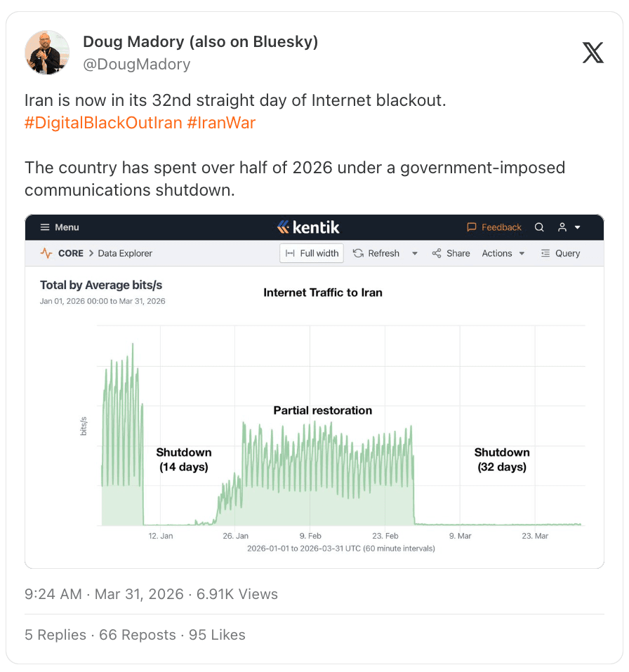
Task: Open the Actions dropdown
Action: [x=503, y=253]
